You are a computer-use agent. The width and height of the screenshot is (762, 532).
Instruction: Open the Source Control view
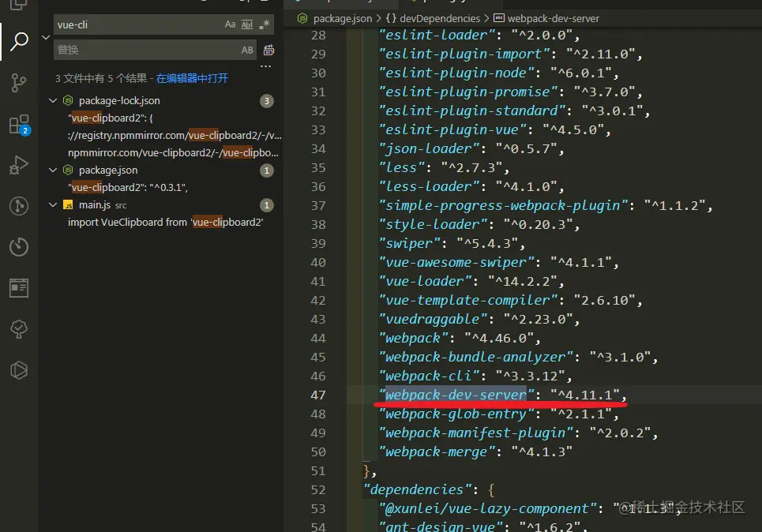[19, 83]
